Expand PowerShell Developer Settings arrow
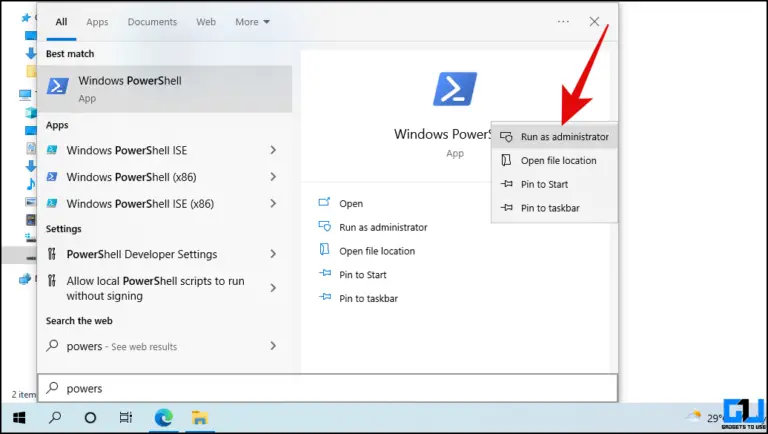The height and width of the screenshot is (434, 768). pyautogui.click(x=273, y=254)
